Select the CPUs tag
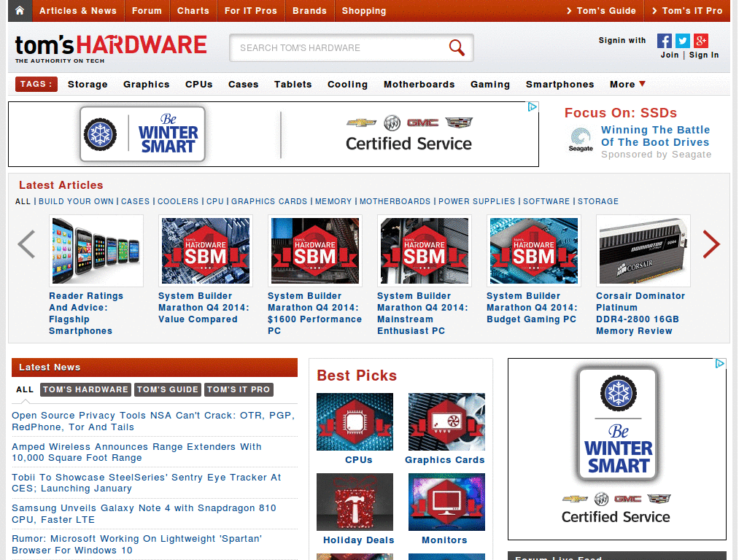The height and width of the screenshot is (560, 747). pos(198,85)
